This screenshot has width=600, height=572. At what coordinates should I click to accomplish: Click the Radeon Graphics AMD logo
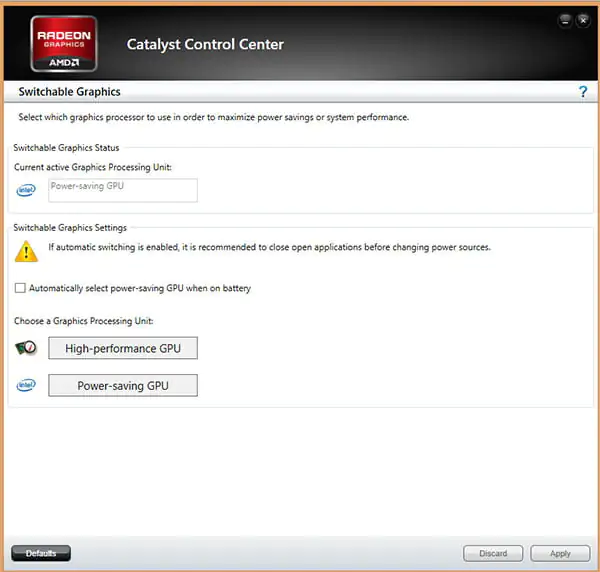(64, 44)
